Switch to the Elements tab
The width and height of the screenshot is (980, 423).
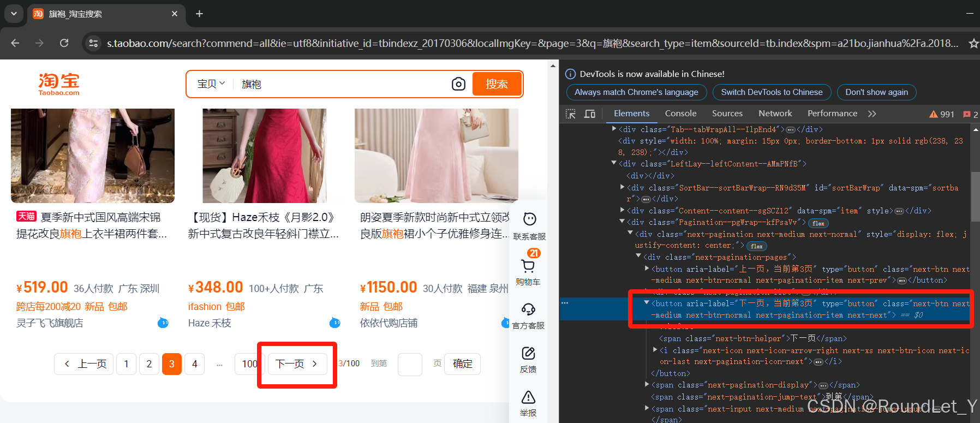(x=631, y=114)
